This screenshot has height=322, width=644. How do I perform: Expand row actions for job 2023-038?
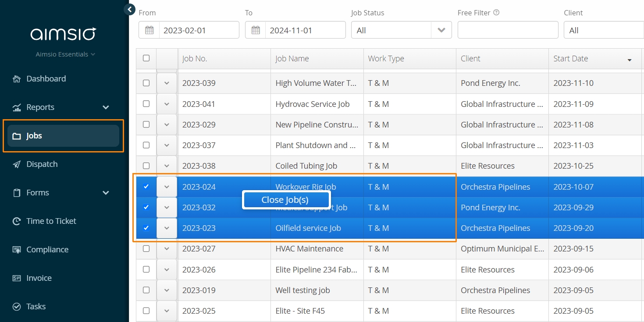[167, 166]
